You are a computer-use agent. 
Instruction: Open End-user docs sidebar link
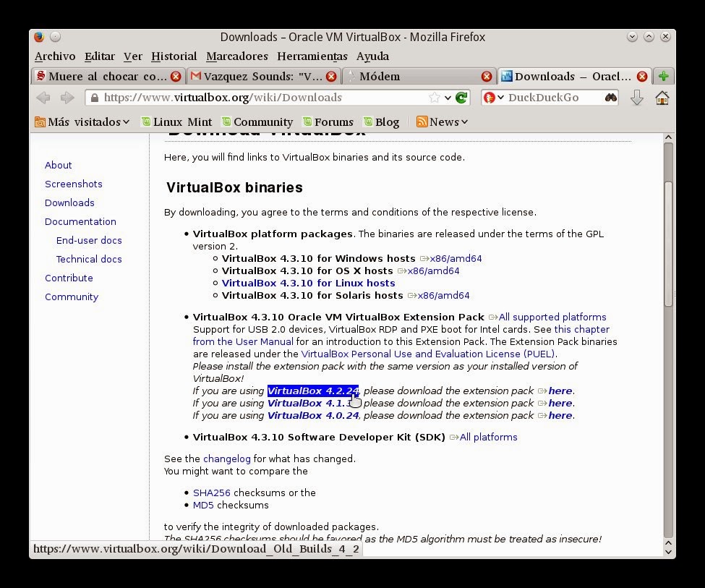pyautogui.click(x=89, y=241)
